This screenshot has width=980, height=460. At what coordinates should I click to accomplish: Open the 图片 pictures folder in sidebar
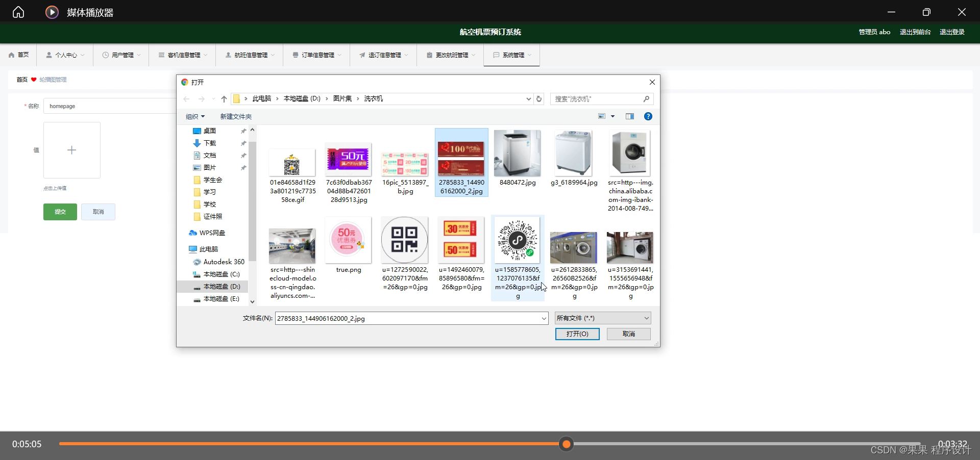(210, 168)
